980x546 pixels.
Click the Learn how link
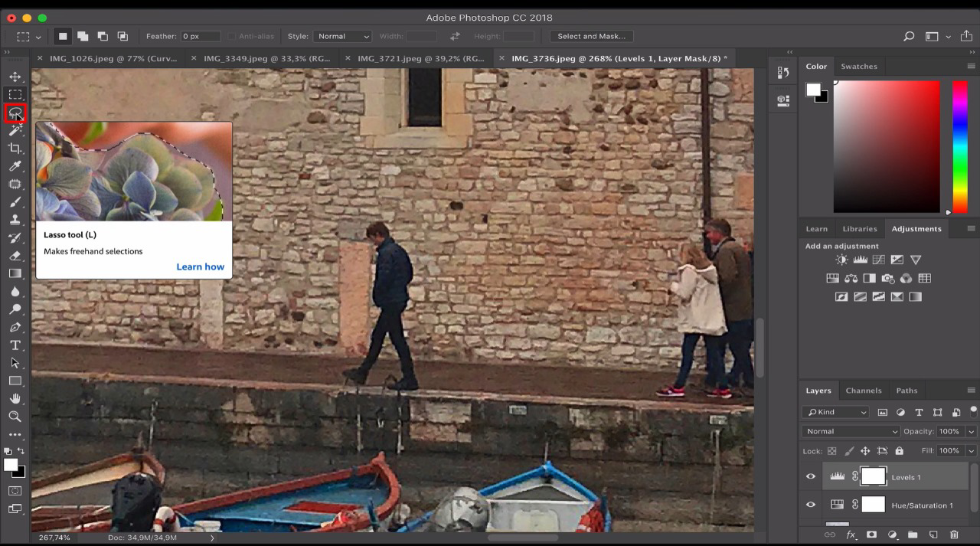200,266
